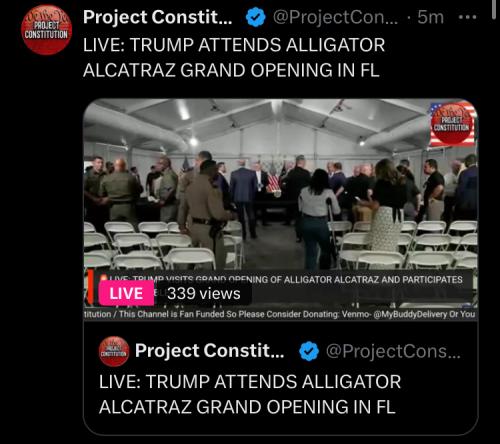This screenshot has width=500, height=444.
Task: Click the top @ProjectCon... handle
Action: click(335, 17)
